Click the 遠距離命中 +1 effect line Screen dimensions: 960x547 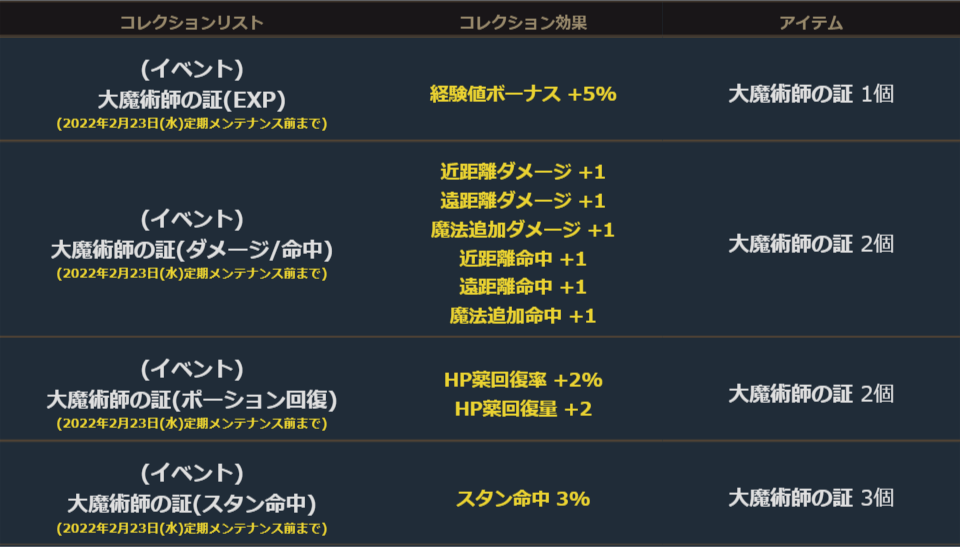(x=523, y=287)
